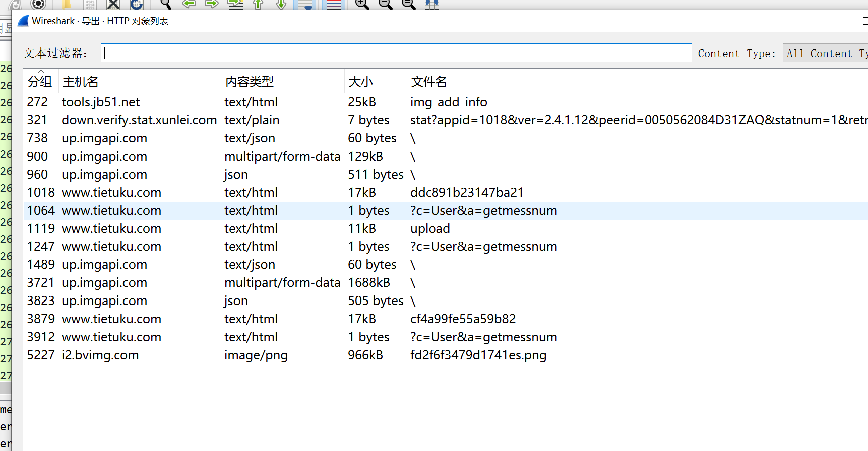Select packet 1489 row
The width and height of the screenshot is (868, 451).
click(446, 265)
